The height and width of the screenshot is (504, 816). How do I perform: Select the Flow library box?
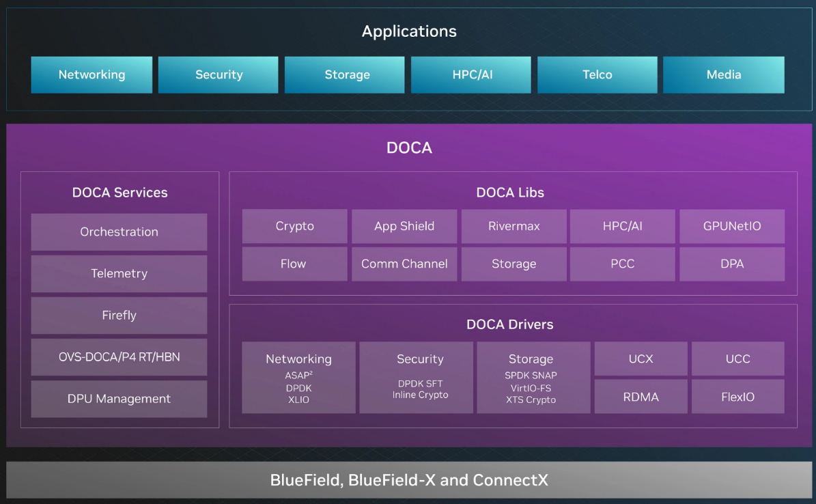click(294, 264)
